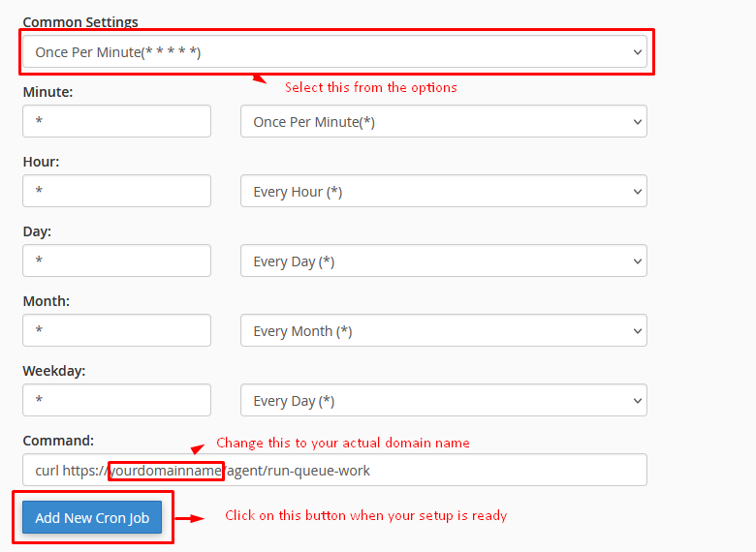This screenshot has width=756, height=552.
Task: Click the Command: field label
Action: click(x=58, y=441)
